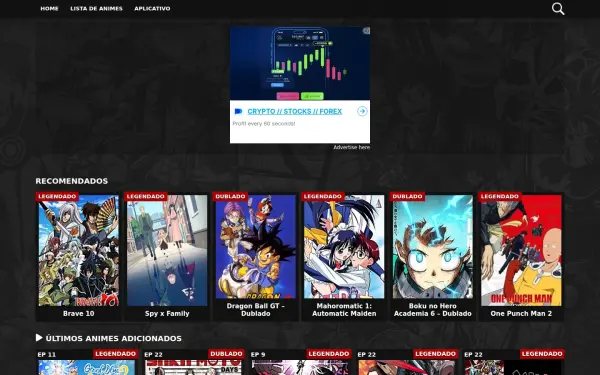Click LEGENDADO badge on Brave 10
Screen dimensions: 600x375
click(x=57, y=196)
